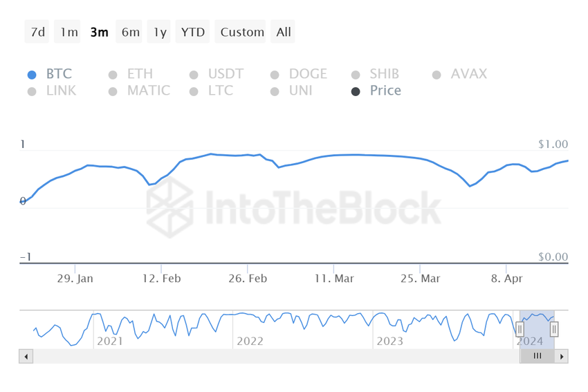The width and height of the screenshot is (588, 392).
Task: Click the right scroll arrow of the navigator
Action: [562, 357]
